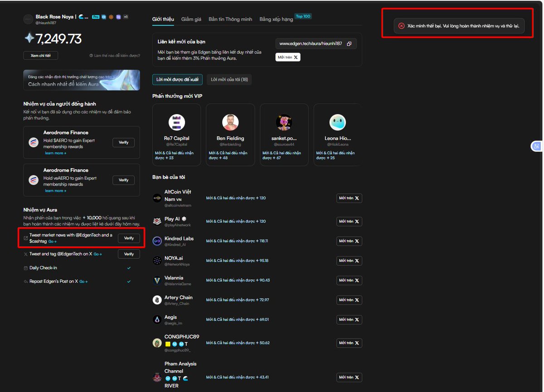Click the purple badge icon by profile name
Viewport: 544px width, 392px height.
pos(118,17)
